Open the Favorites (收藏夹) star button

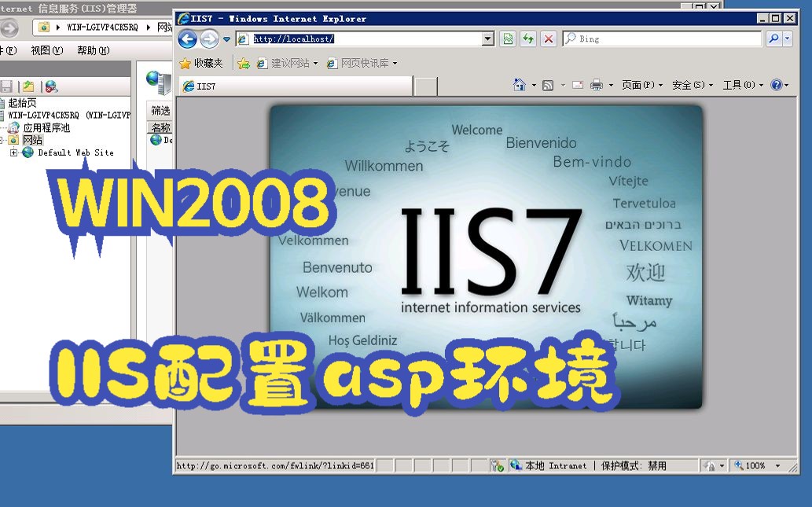[201, 63]
